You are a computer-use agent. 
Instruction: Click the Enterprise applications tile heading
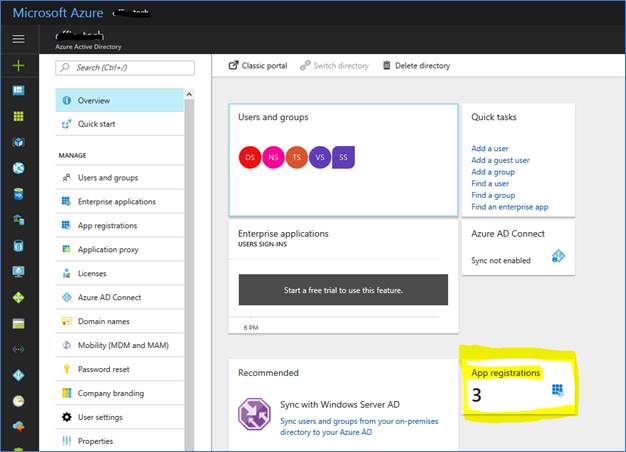coord(283,234)
